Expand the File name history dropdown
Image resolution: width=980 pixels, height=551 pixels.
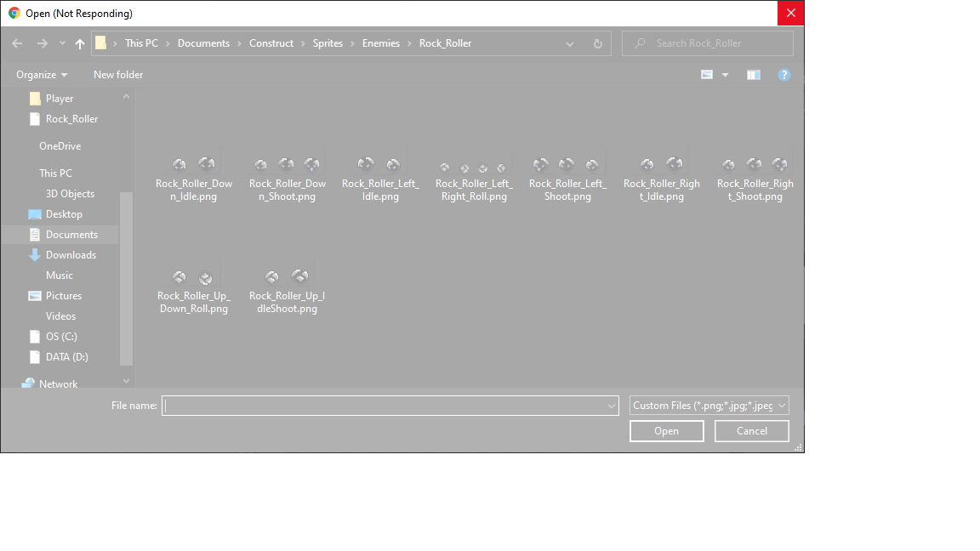(612, 406)
